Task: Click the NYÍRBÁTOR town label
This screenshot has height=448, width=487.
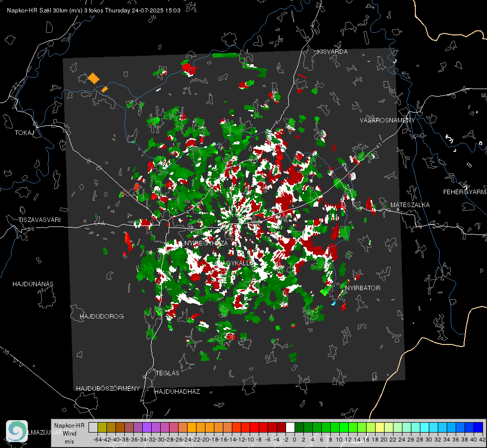Action: pyautogui.click(x=363, y=288)
